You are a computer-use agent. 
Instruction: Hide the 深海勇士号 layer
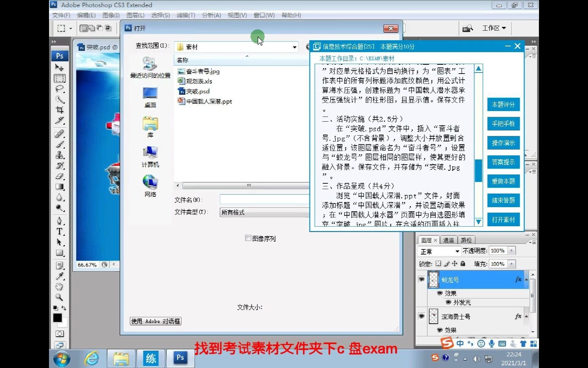point(421,316)
